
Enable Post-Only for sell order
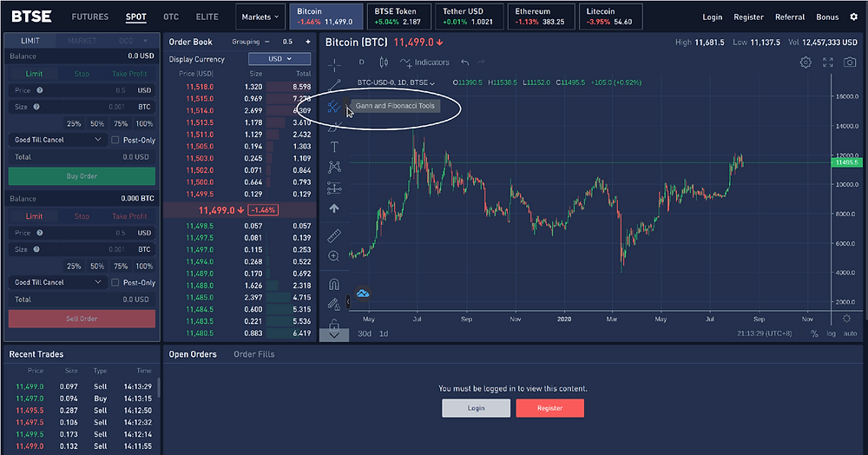(x=115, y=282)
